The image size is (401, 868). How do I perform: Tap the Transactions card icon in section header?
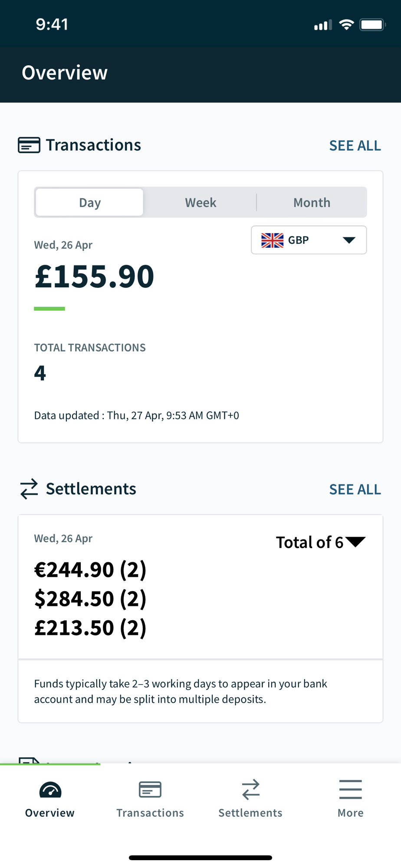[x=29, y=145]
